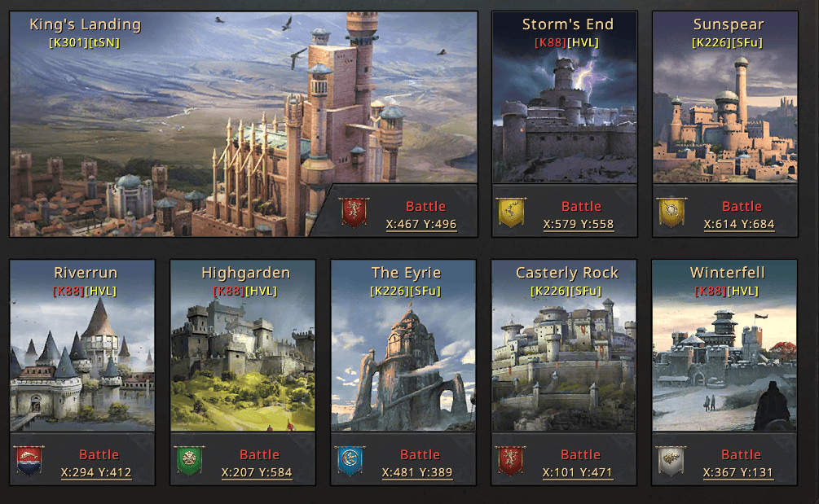Click the Battle status under Highgarden

pos(260,454)
